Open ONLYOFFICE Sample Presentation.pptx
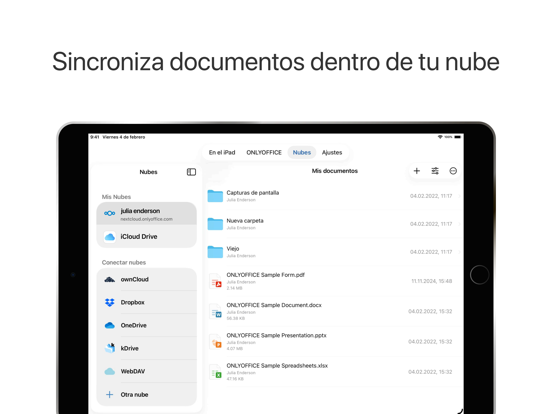Viewport: 552px width, 414px height. 276,335
